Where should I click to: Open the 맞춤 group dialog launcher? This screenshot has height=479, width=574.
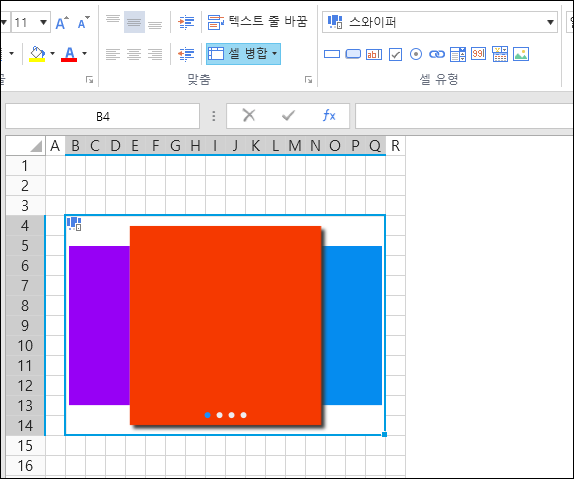pyautogui.click(x=308, y=79)
